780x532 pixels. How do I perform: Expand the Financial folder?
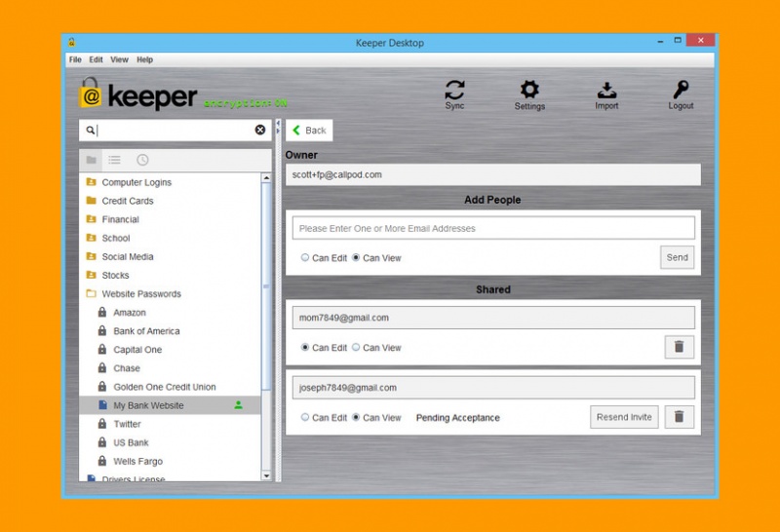tap(91, 219)
